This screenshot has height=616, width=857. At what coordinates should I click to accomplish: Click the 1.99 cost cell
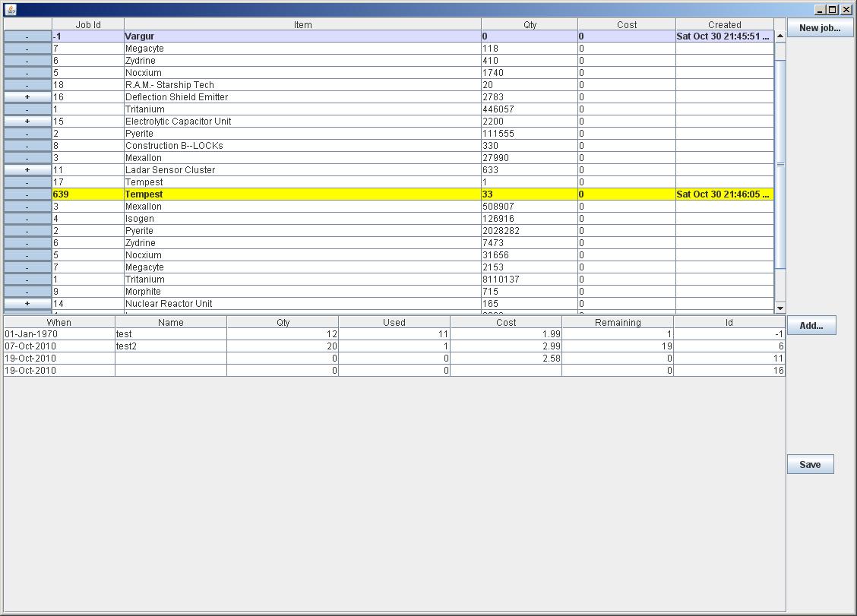(505, 334)
